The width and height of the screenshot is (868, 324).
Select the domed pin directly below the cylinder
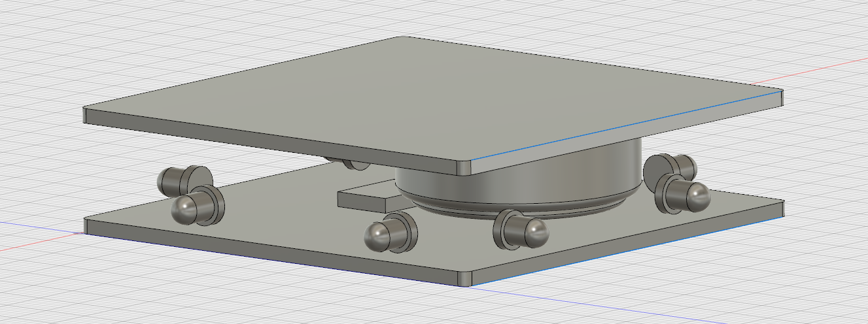coord(521,229)
